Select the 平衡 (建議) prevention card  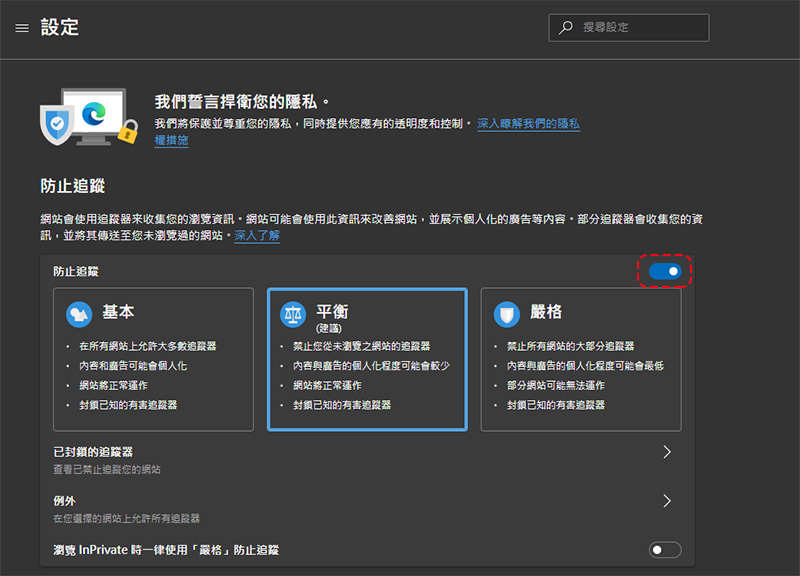tap(367, 360)
